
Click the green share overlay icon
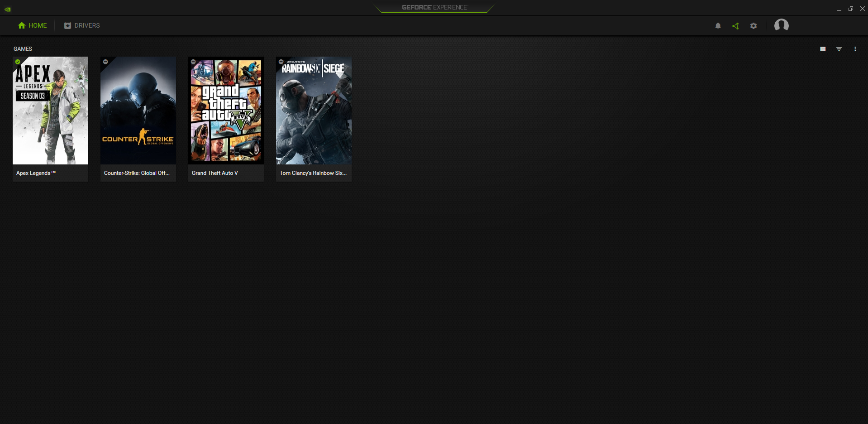735,26
